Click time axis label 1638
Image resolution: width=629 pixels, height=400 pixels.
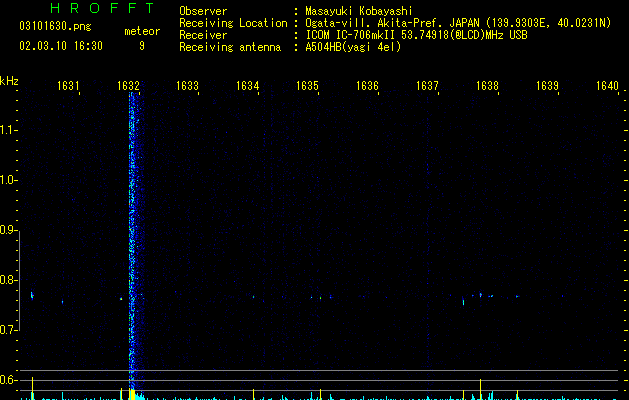[487, 86]
